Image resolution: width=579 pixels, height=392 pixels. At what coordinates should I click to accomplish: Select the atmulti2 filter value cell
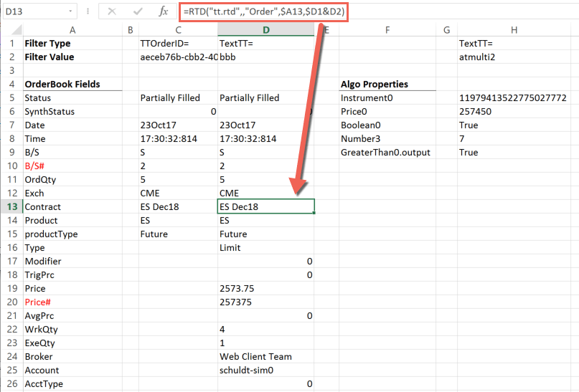click(x=514, y=57)
